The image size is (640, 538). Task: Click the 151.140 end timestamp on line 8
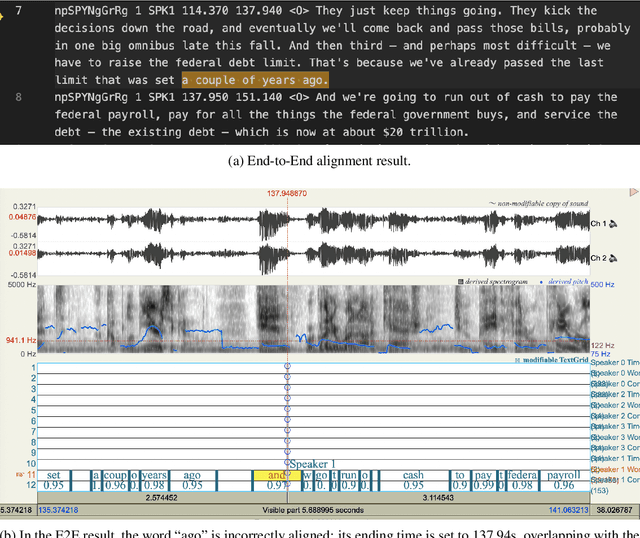click(258, 97)
